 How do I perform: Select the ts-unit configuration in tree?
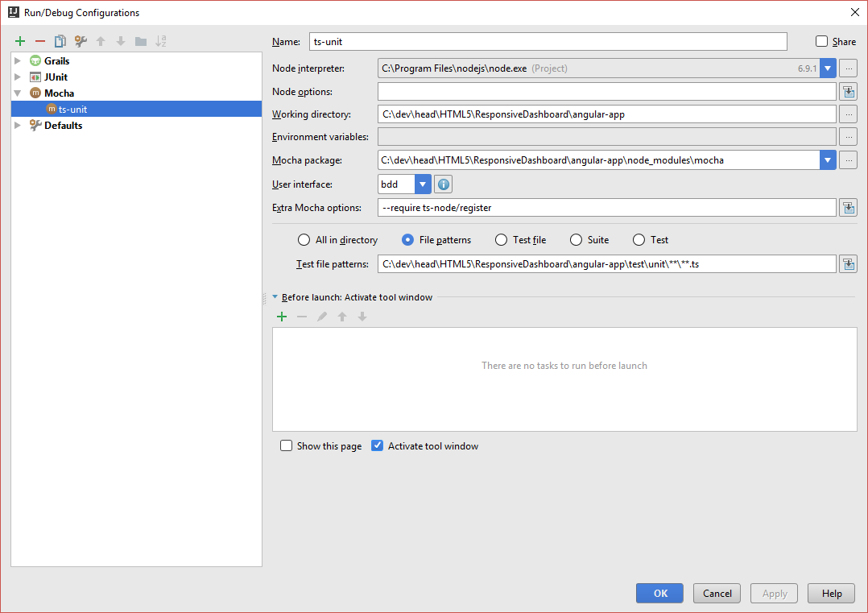[x=72, y=110]
